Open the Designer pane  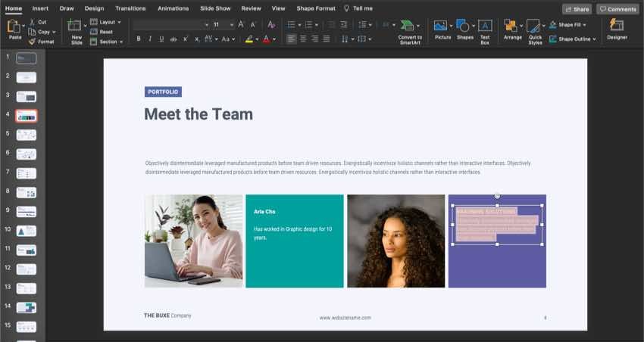(x=617, y=26)
